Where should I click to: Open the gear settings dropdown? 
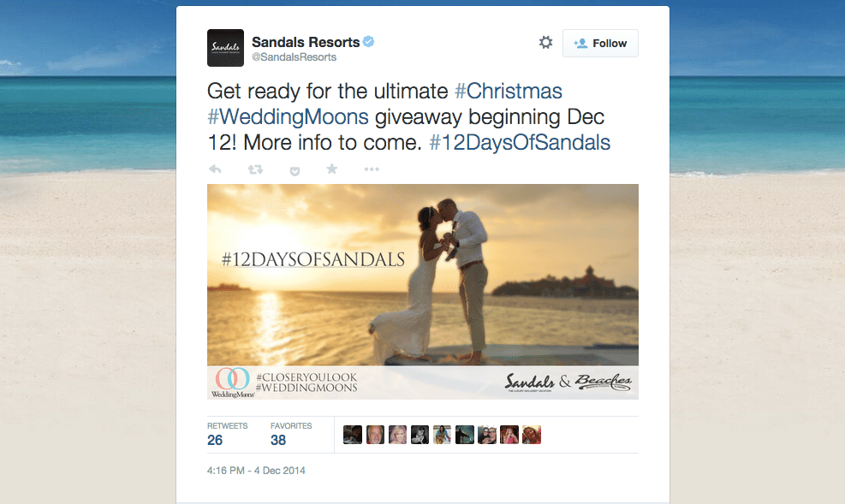[x=546, y=43]
